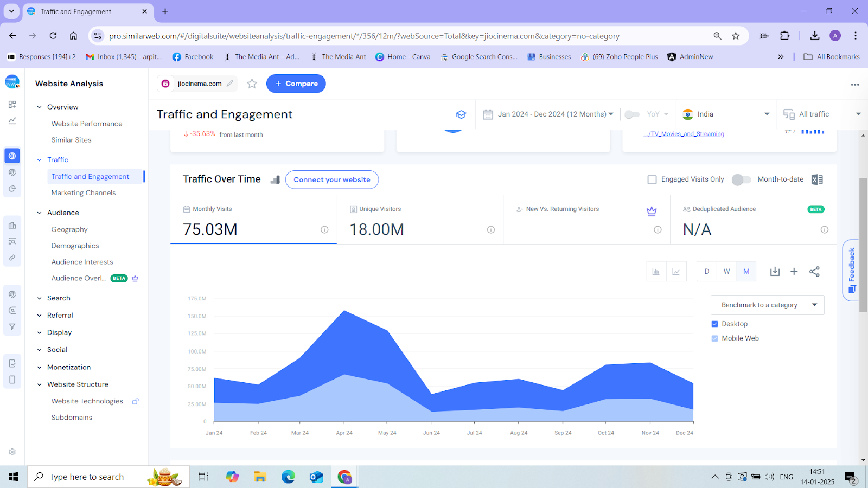The image size is (868, 488).
Task: Open the three-dots more options menu
Action: [855, 85]
